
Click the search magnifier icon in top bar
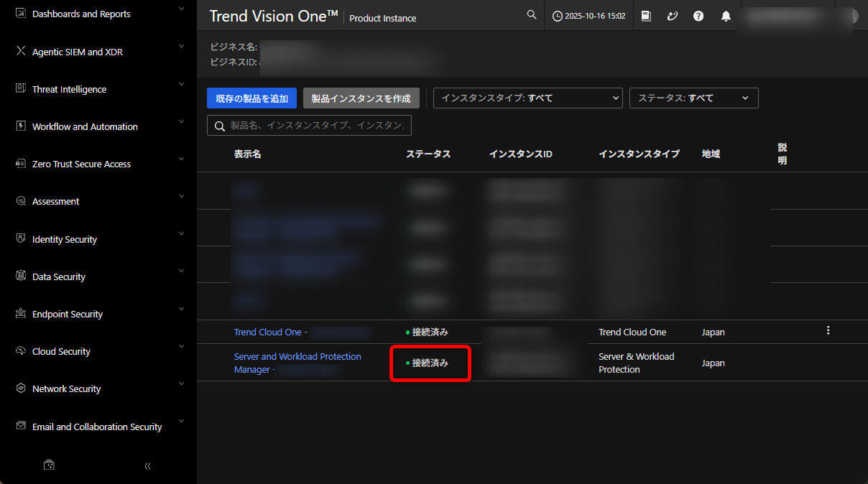pyautogui.click(x=532, y=15)
